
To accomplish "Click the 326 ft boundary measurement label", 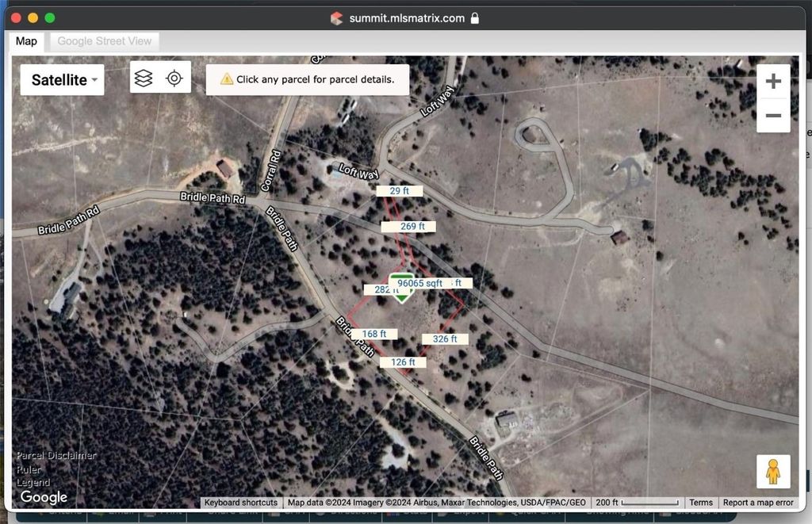I will coord(445,338).
